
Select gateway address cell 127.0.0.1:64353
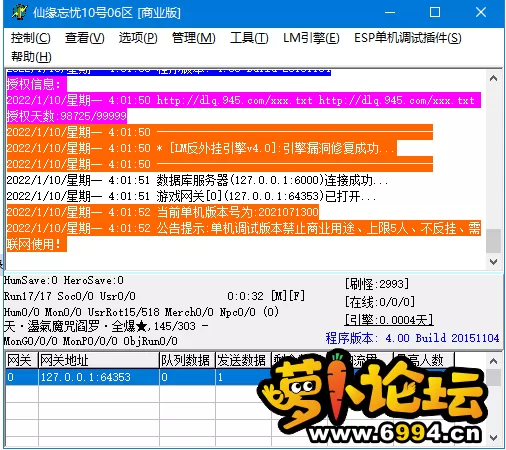pos(99,377)
